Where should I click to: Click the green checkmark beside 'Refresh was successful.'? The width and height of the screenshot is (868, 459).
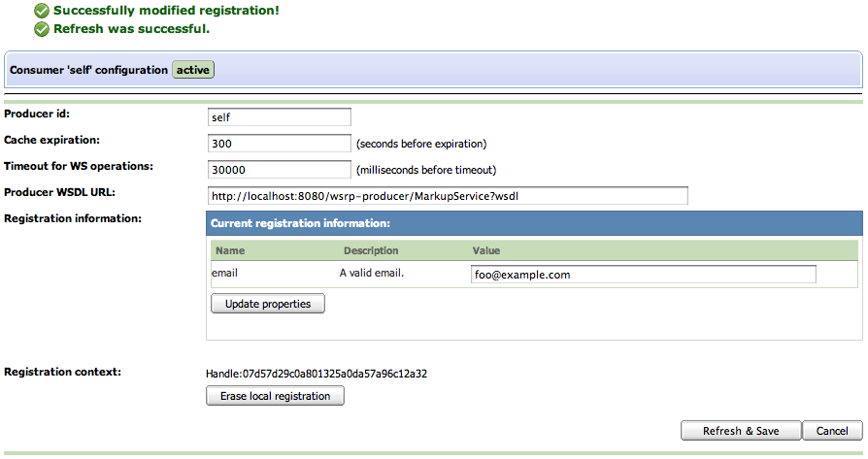42,29
